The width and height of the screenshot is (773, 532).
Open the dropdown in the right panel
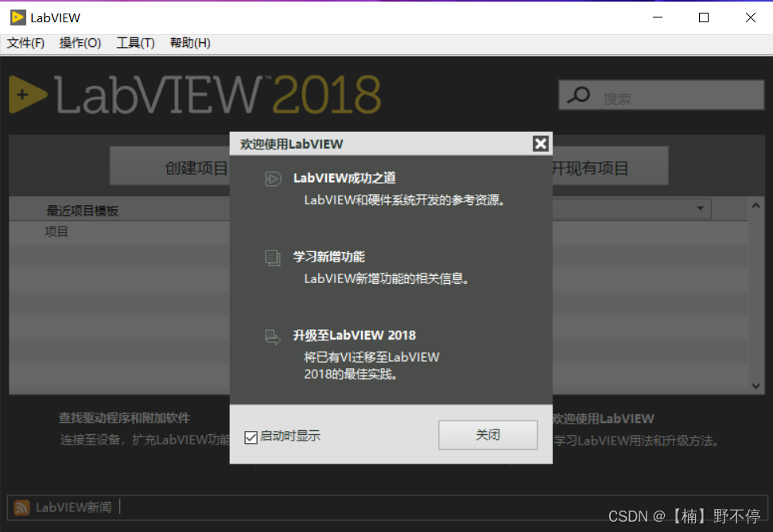pos(698,208)
